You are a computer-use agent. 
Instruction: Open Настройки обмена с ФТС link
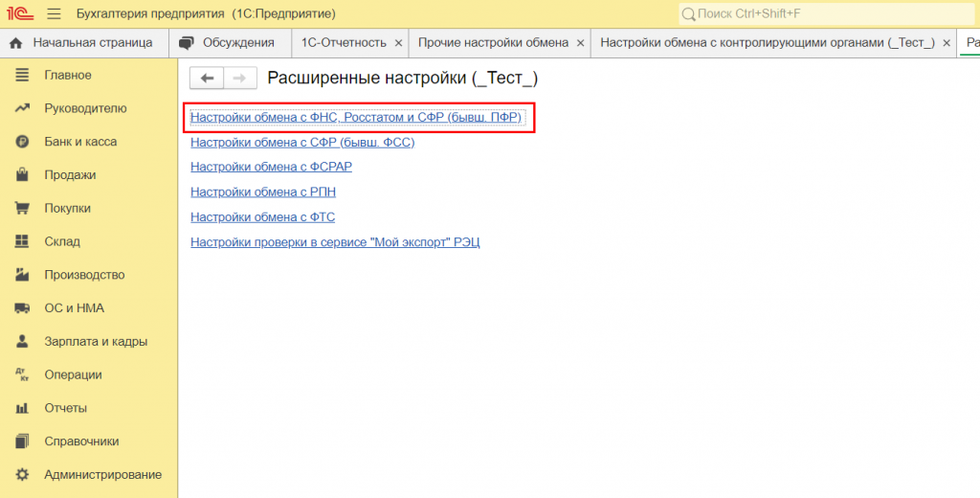(x=262, y=216)
